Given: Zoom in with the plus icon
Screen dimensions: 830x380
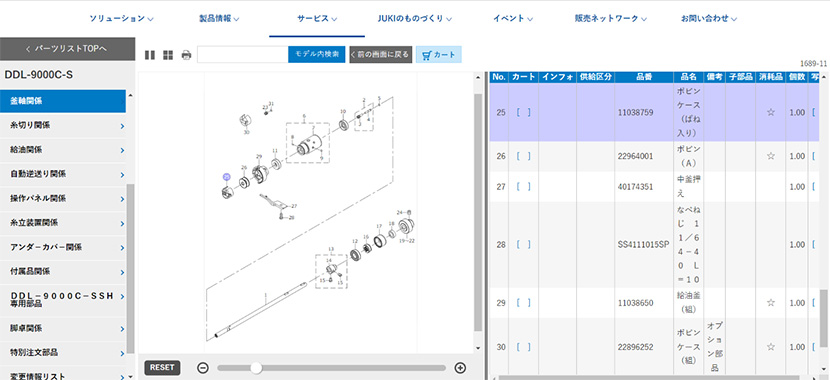Looking at the screenshot, I should (461, 368).
